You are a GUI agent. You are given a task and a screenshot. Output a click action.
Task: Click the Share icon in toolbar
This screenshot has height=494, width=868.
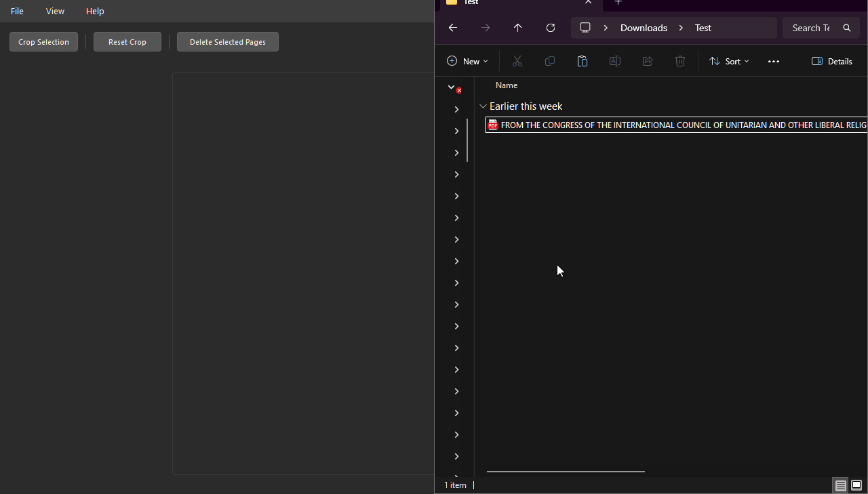(x=648, y=61)
